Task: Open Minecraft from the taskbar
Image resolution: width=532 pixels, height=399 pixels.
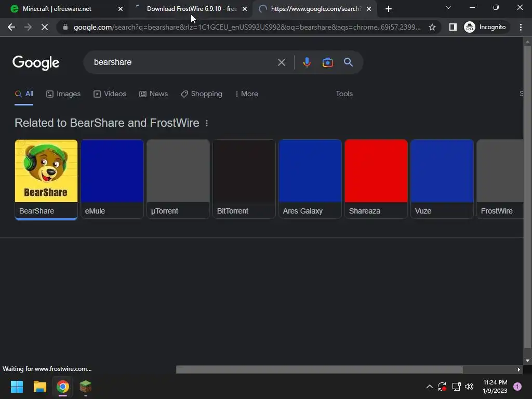Action: click(86, 387)
